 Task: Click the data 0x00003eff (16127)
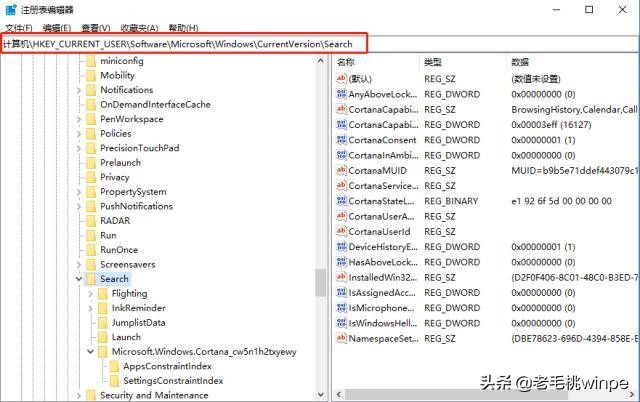551,124
